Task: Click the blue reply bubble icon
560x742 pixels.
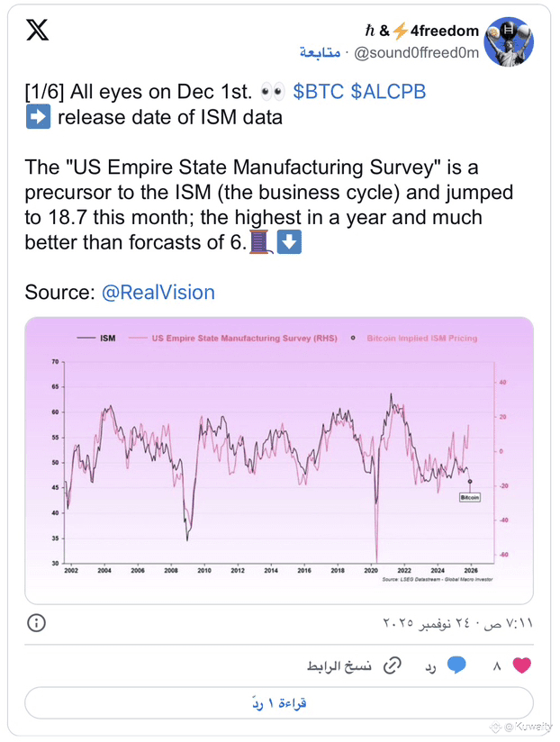Action: 457,665
